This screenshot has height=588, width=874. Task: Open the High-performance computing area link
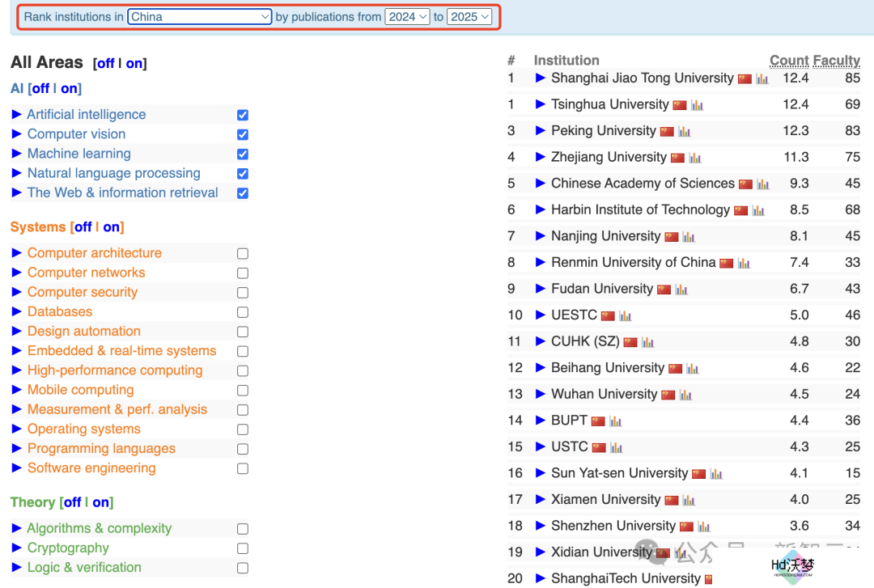(x=115, y=370)
